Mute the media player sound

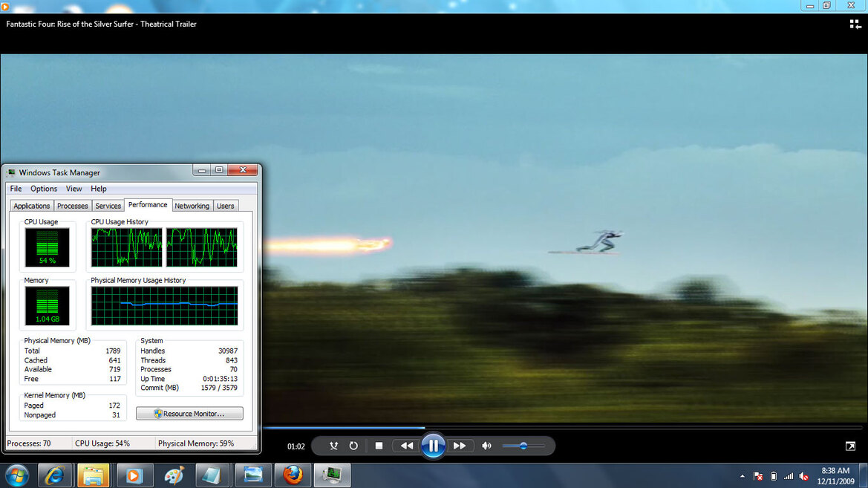pyautogui.click(x=486, y=446)
